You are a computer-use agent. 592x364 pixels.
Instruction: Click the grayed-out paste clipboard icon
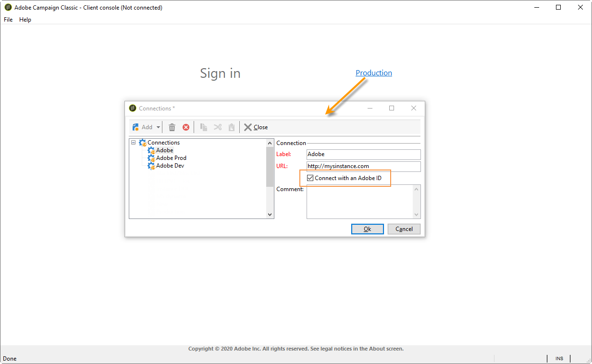pyautogui.click(x=232, y=127)
